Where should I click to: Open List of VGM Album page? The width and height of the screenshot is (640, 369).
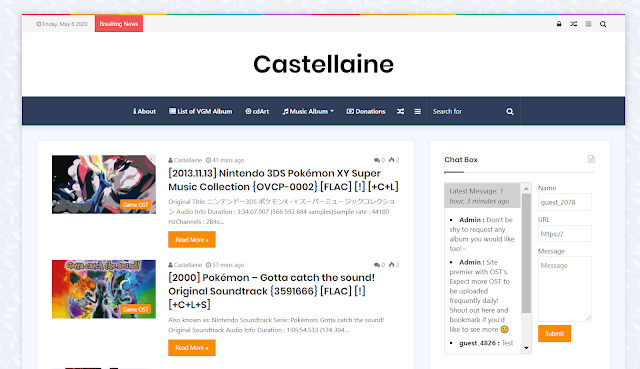[x=200, y=111]
